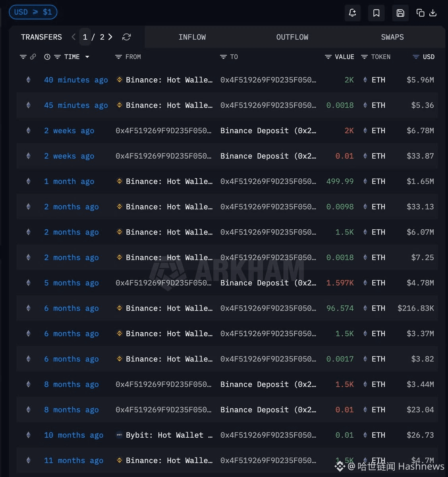Image resolution: width=448 pixels, height=477 pixels.
Task: Open the 10 months ago transaction link
Action: point(73,435)
